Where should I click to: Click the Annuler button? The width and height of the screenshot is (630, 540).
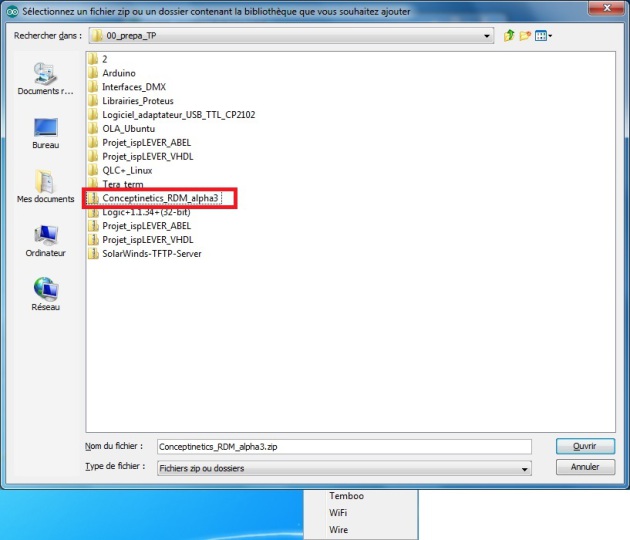point(584,467)
